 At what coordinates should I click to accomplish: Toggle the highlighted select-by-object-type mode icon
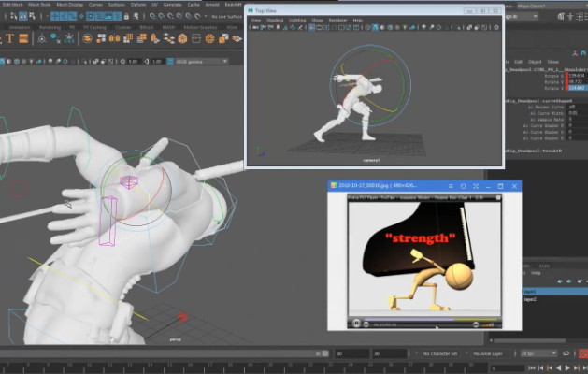22,16
